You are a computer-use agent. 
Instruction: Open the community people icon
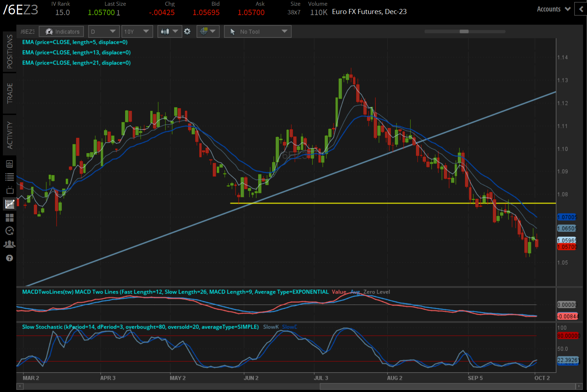(x=9, y=244)
